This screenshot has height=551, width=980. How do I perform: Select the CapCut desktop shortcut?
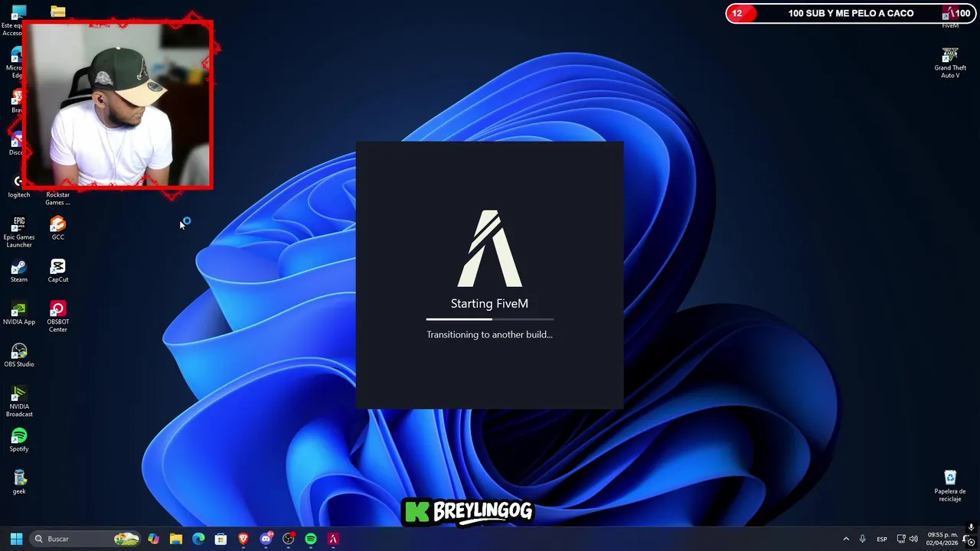58,271
